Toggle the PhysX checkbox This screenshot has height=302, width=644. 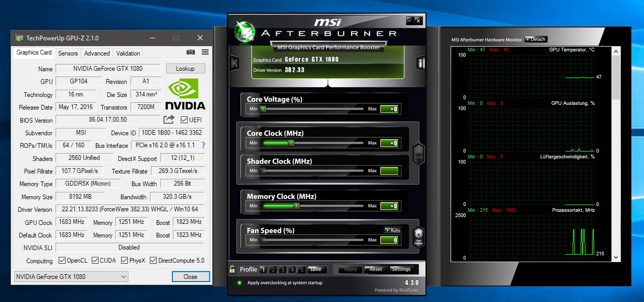125,260
